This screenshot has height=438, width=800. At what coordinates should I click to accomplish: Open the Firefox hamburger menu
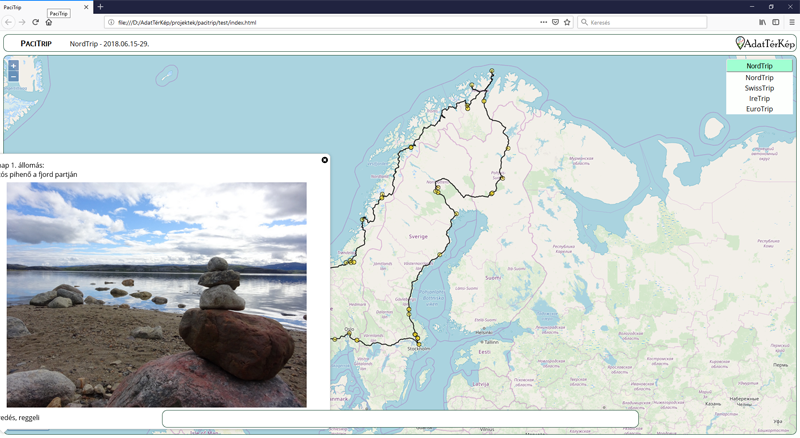792,22
